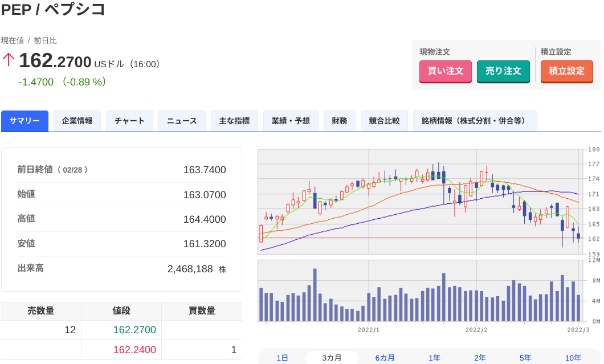Click the 162.2700 ask price

click(134, 330)
